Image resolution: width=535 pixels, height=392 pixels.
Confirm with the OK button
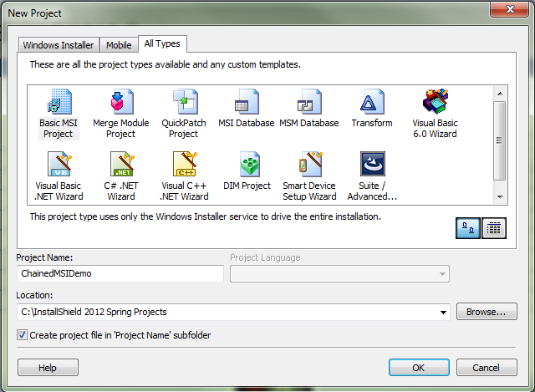(419, 368)
